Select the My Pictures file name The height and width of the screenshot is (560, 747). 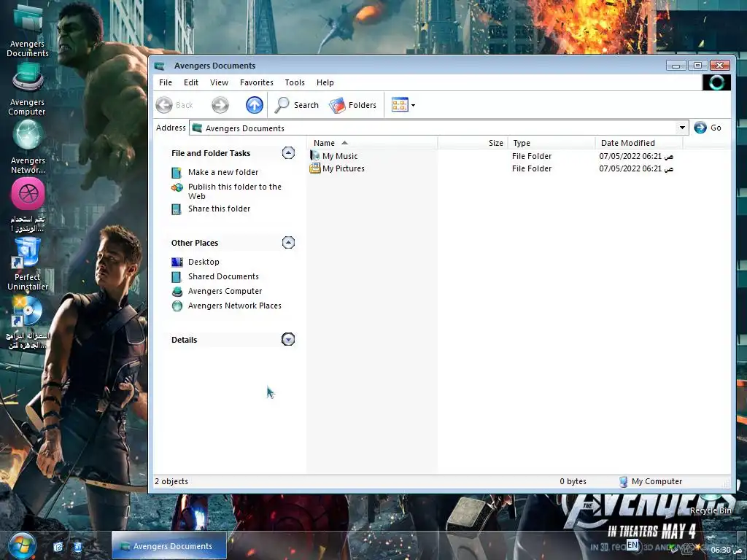click(x=344, y=168)
